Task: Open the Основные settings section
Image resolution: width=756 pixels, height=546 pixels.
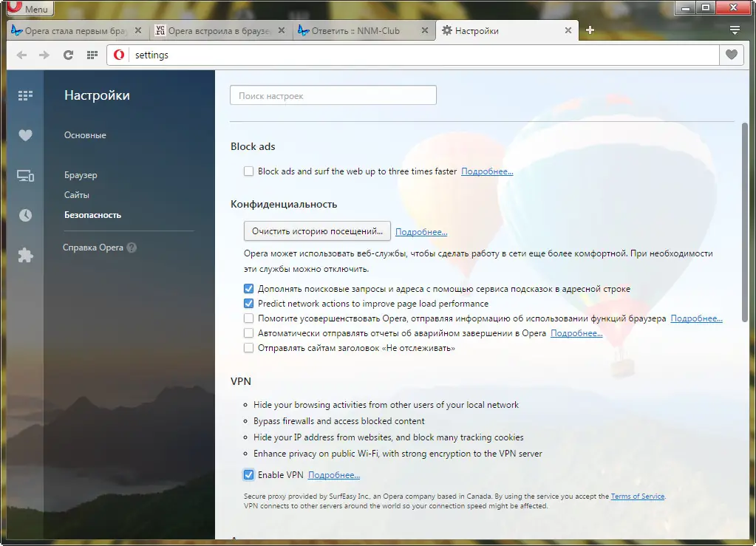Action: click(x=85, y=135)
